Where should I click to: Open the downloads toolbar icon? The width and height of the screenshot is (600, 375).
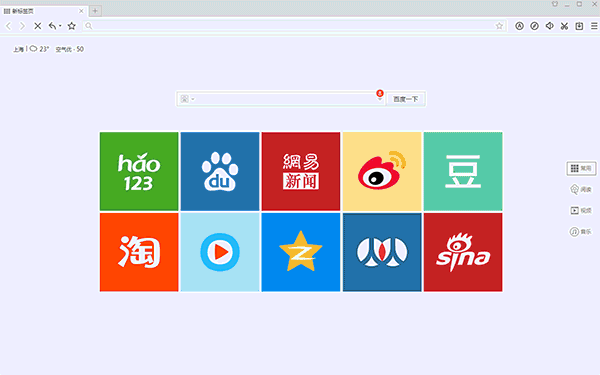pos(579,26)
